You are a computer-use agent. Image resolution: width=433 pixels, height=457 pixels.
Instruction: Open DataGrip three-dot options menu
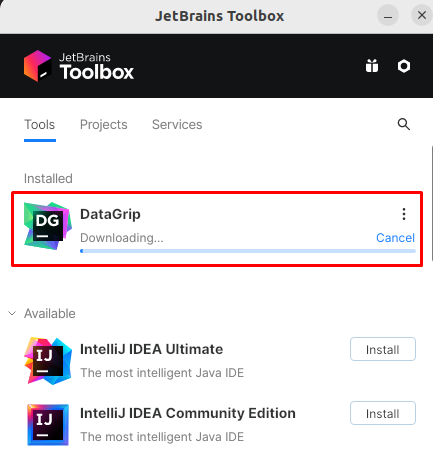[404, 214]
